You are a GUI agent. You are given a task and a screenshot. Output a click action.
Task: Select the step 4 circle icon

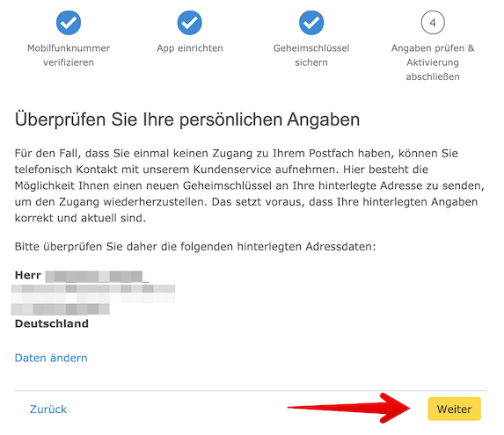click(x=433, y=23)
